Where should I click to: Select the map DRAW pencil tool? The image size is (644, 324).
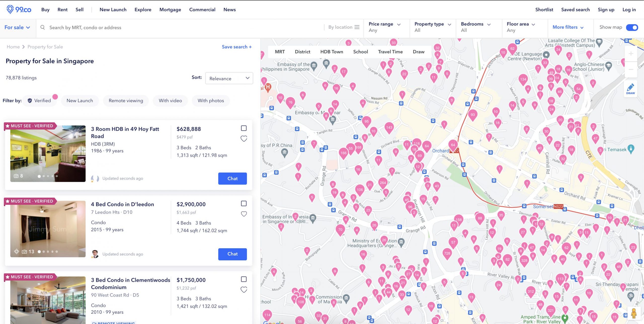(630, 89)
